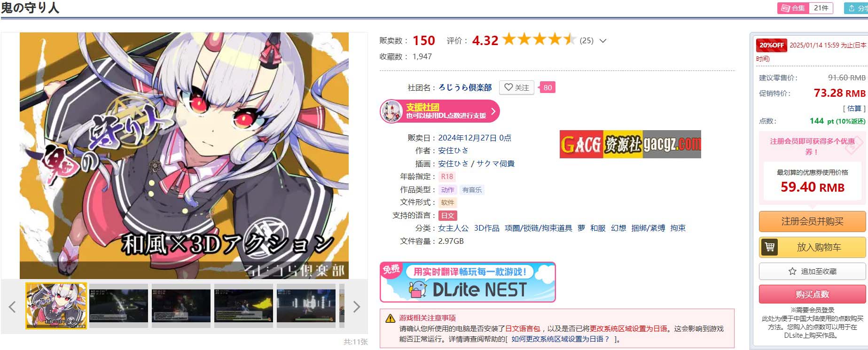Click the 动作 work type tag
The image size is (868, 350).
(x=447, y=190)
